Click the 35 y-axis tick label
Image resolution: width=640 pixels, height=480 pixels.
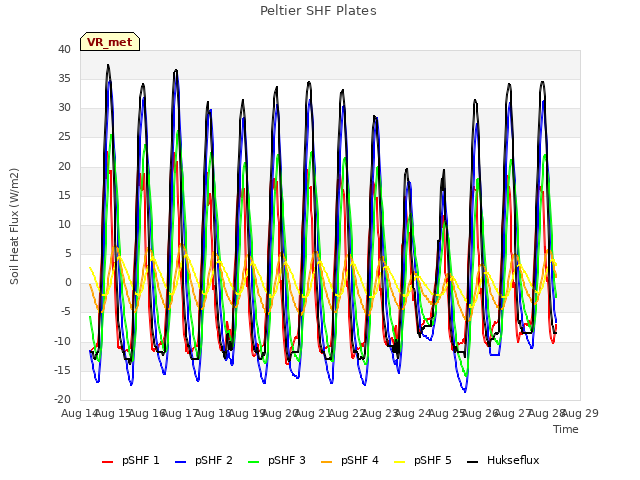[x=64, y=79]
